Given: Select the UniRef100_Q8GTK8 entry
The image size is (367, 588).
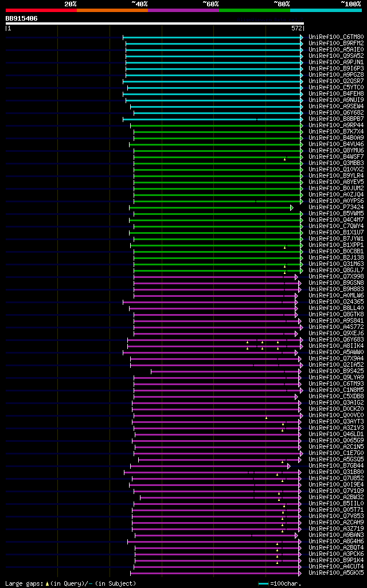Looking at the screenshot, I should [x=336, y=315].
